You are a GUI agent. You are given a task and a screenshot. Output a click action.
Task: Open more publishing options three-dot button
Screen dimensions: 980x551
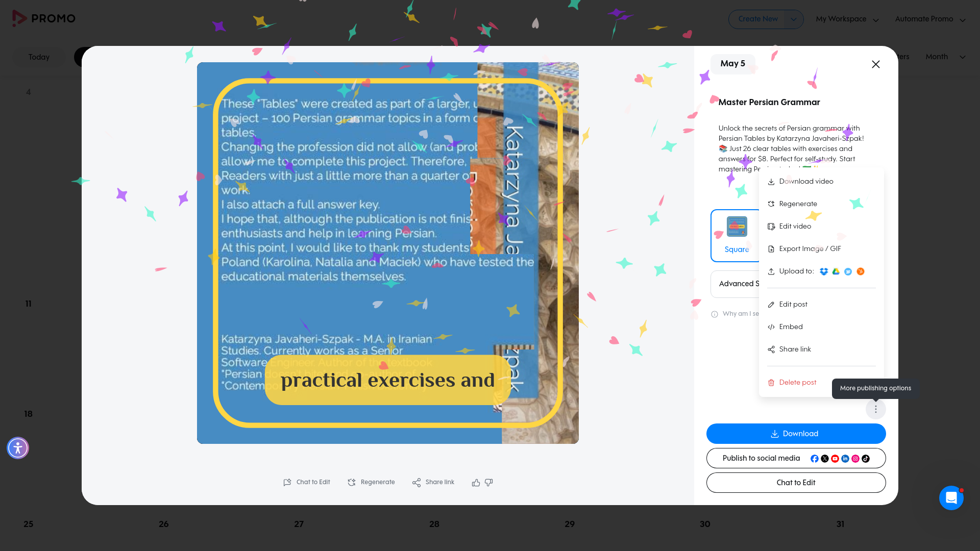pos(876,409)
